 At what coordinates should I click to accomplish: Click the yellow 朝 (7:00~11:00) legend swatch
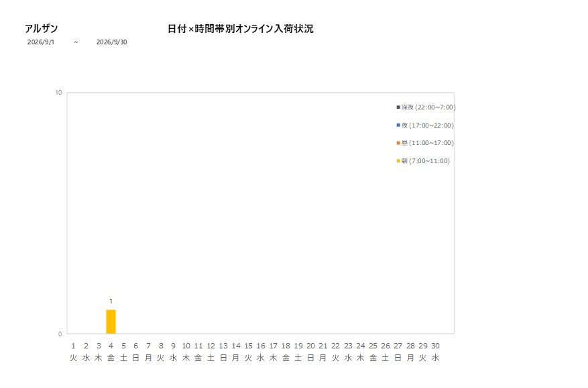(x=398, y=160)
